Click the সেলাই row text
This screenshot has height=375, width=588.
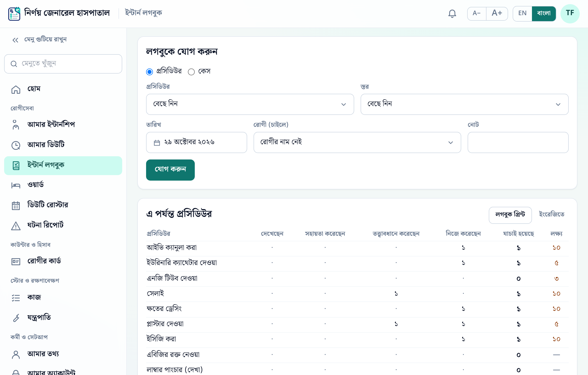[155, 294]
